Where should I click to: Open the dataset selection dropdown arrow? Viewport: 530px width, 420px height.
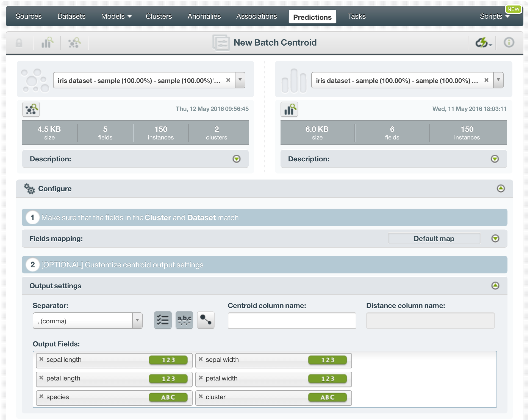(498, 80)
